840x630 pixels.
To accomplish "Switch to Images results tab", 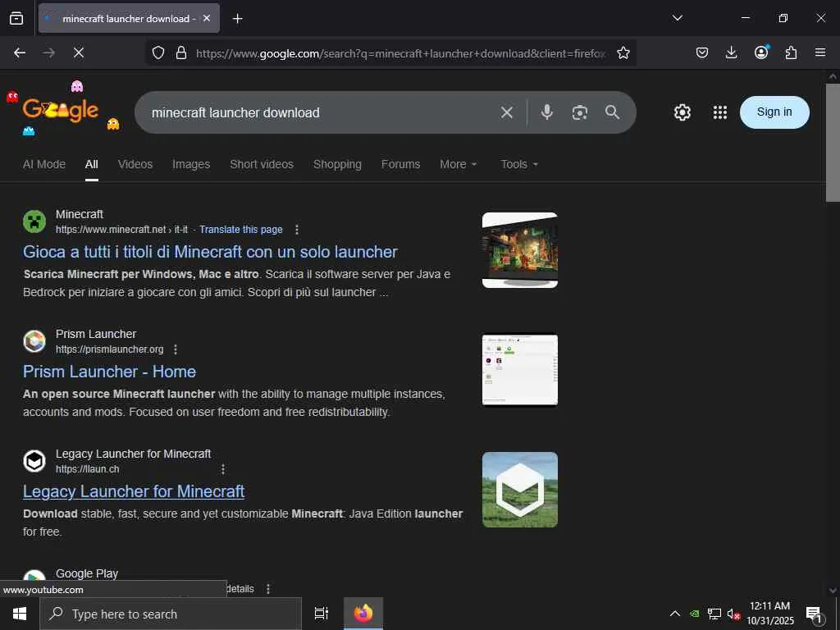I will tap(190, 164).
